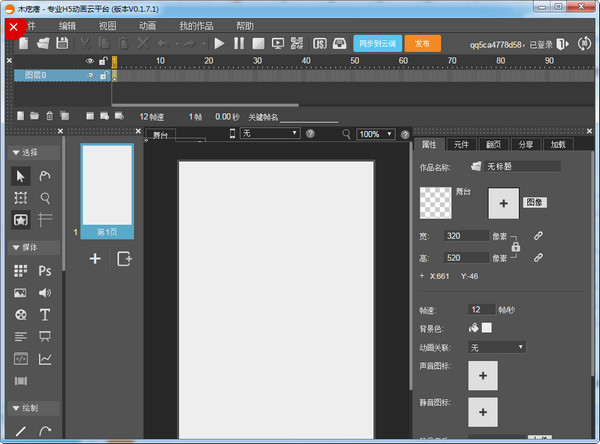Switch to the 元件 tab
The width and height of the screenshot is (600, 444).
461,145
